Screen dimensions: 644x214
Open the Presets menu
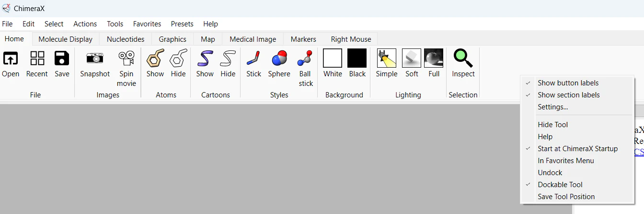click(x=182, y=24)
